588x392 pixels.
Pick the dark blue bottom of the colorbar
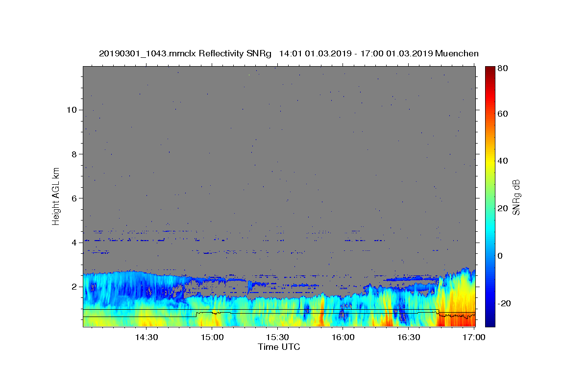(490, 322)
